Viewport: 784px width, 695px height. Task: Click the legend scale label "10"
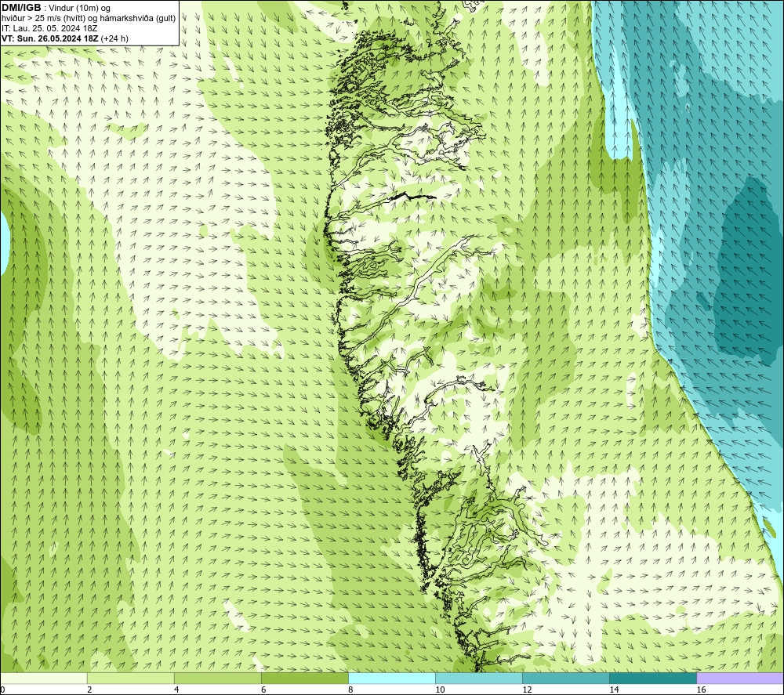tap(440, 690)
